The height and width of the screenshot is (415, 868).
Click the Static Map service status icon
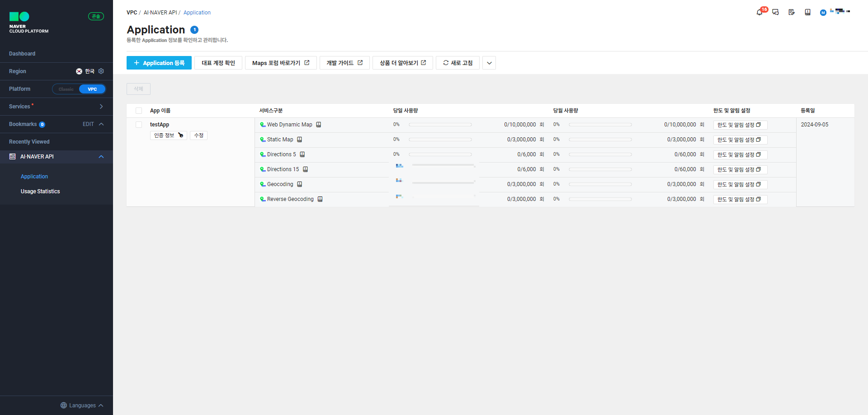point(263,140)
